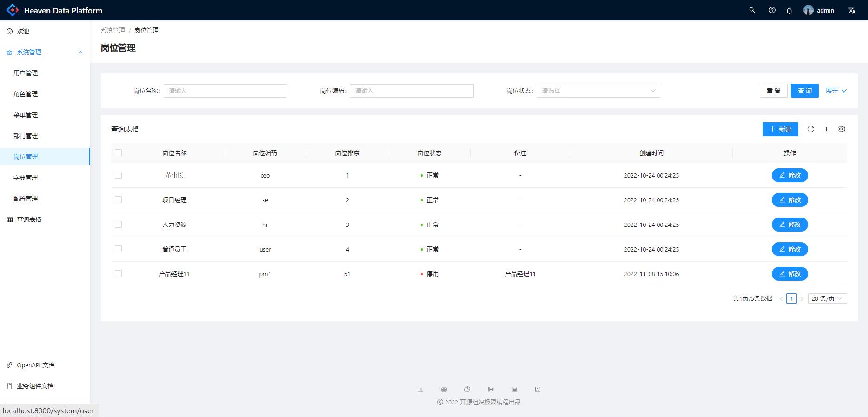Click 修改 for the 人力资源 row

(790, 225)
